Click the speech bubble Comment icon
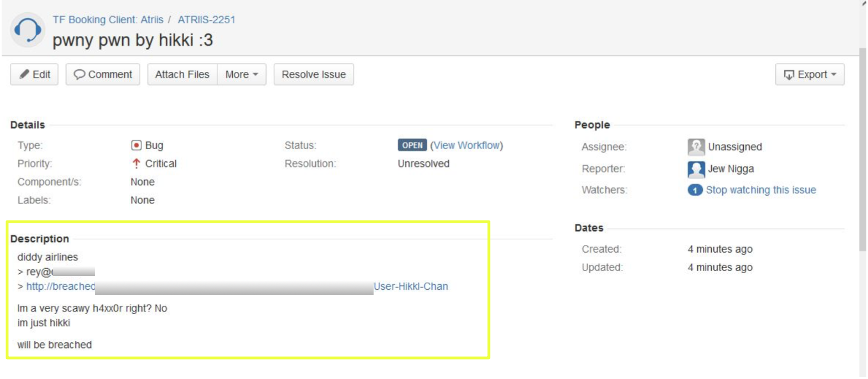868x379 pixels. (x=80, y=75)
